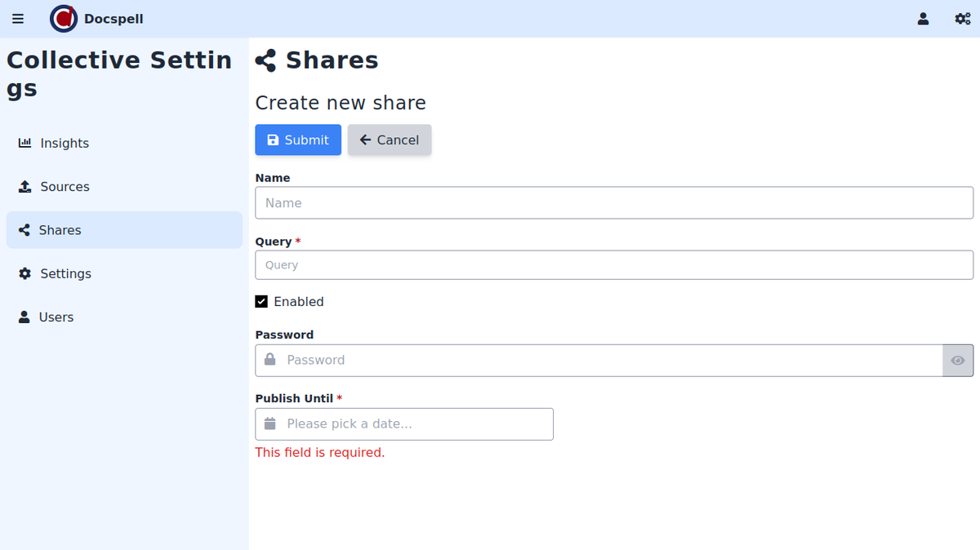Click the Insights chart icon in sidebar

pyautogui.click(x=25, y=143)
